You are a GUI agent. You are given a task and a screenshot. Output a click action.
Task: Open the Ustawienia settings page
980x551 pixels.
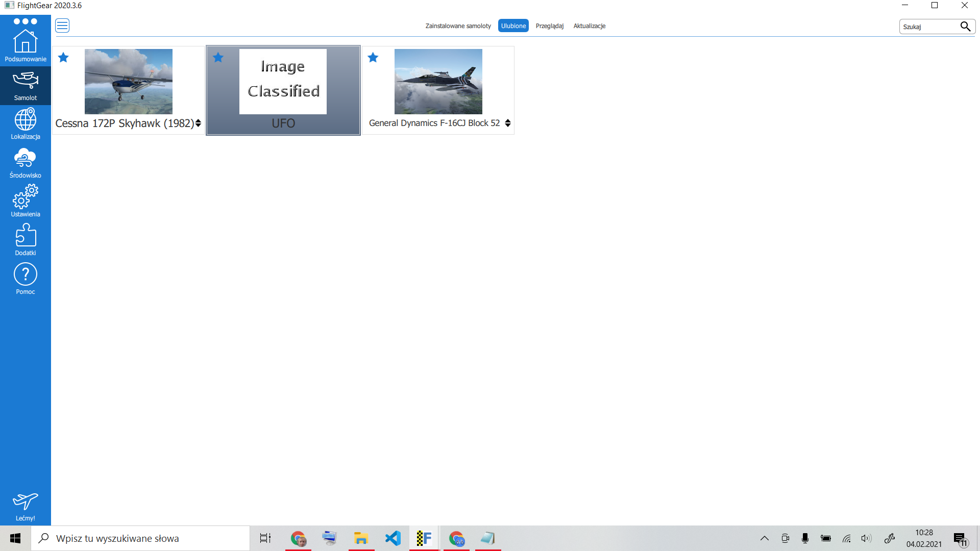pos(26,202)
